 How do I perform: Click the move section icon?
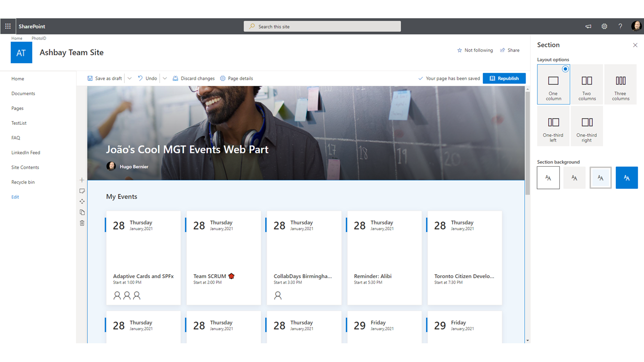[82, 202]
